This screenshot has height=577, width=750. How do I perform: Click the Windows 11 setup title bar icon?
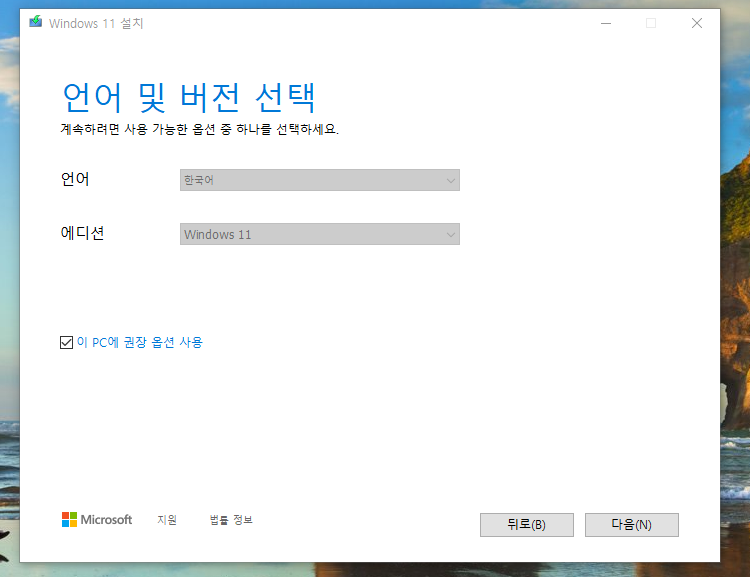pos(35,22)
